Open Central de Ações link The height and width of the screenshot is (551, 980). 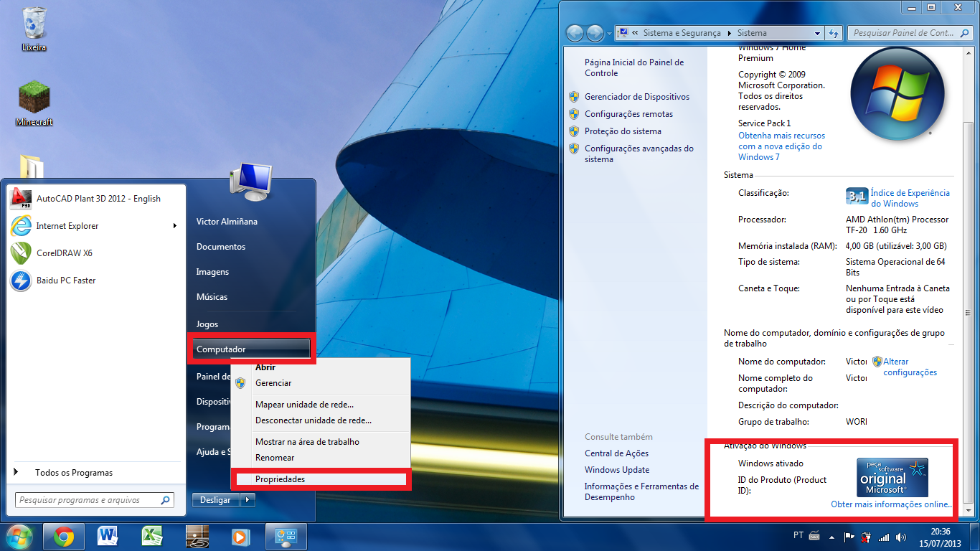coord(617,453)
